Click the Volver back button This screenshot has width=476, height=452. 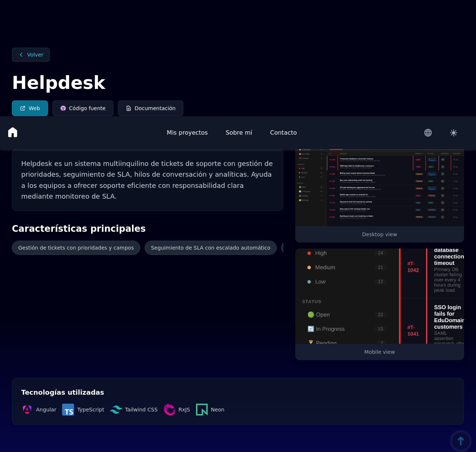31,55
